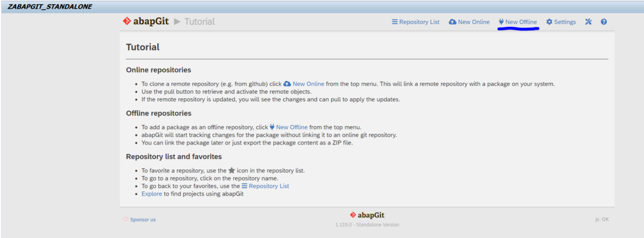Screen dimensions: 644x238
Task: Click the list icon beside Repository List in top menu
Action: [x=394, y=22]
